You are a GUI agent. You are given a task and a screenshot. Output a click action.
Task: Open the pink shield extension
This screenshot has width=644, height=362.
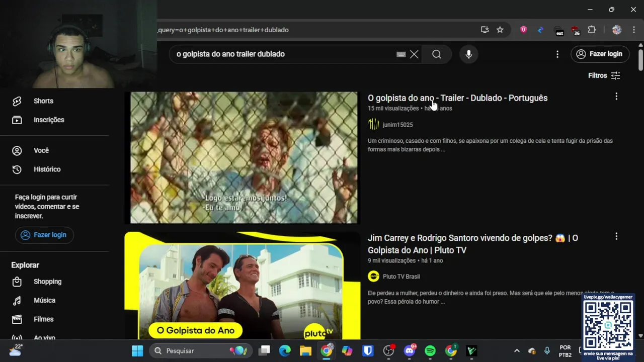[x=523, y=30]
